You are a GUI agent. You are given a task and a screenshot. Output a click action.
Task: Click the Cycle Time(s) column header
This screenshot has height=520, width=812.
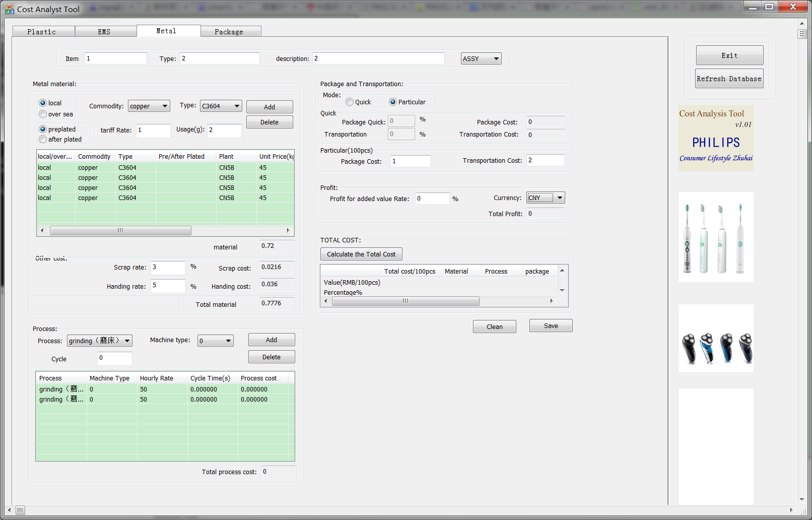pos(213,378)
